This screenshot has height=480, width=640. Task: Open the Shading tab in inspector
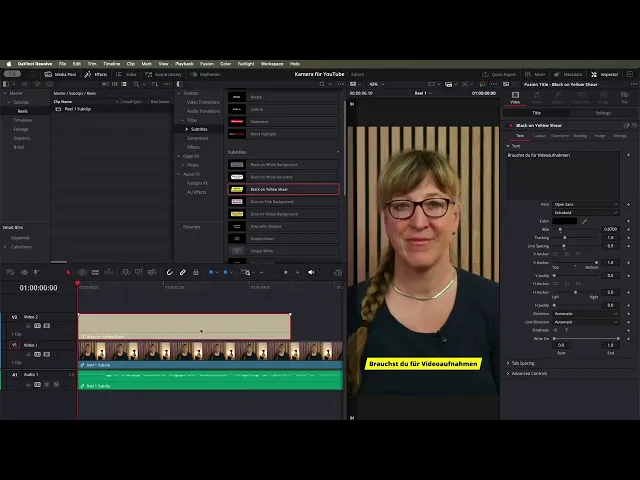pos(580,136)
